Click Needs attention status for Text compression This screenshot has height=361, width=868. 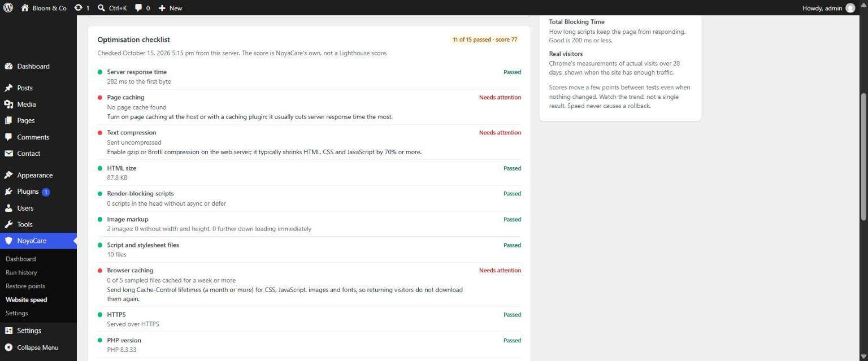pyautogui.click(x=500, y=132)
